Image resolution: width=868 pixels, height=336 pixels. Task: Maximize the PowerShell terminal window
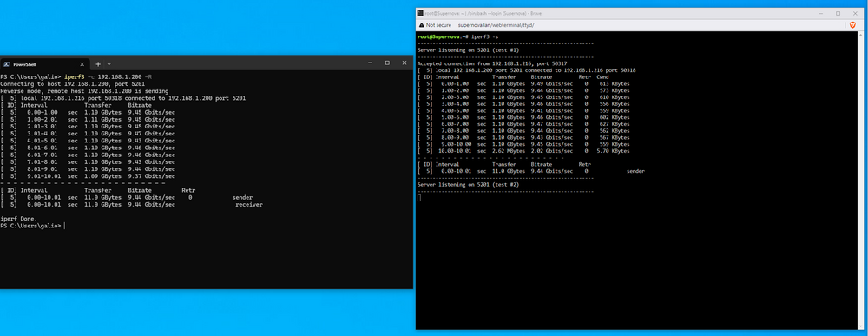click(387, 63)
